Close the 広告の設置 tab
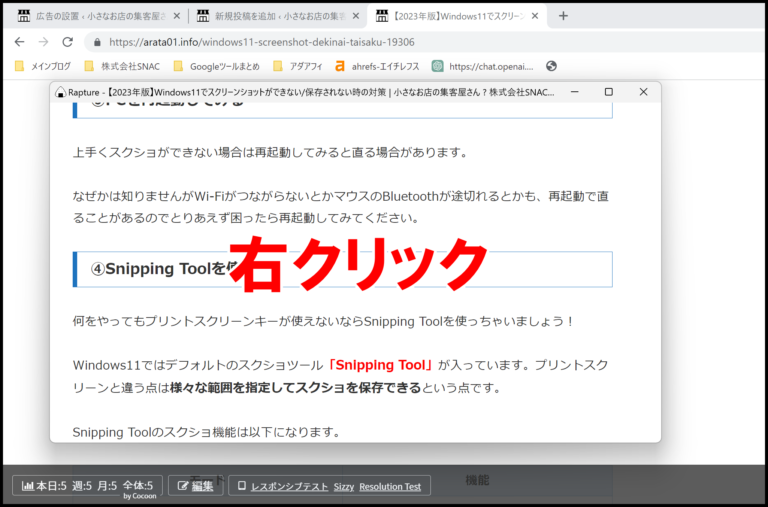 click(177, 16)
